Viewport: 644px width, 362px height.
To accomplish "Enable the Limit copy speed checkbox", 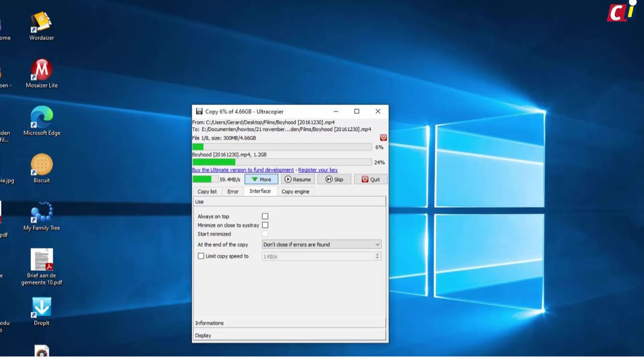I will (x=201, y=256).
